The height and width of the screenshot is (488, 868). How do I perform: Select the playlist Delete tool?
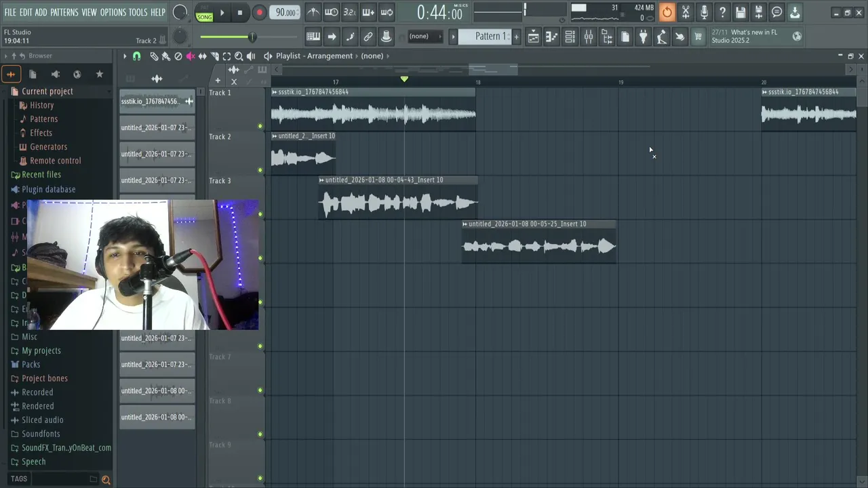(178, 56)
